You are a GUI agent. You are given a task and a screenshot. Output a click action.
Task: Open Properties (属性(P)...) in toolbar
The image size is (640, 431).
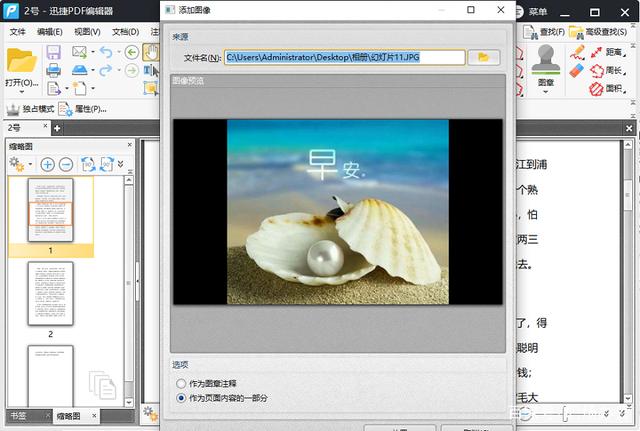83,109
